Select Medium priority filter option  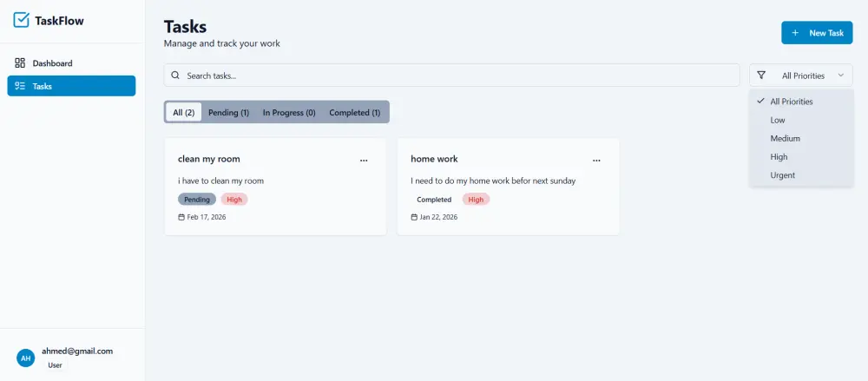pyautogui.click(x=785, y=139)
